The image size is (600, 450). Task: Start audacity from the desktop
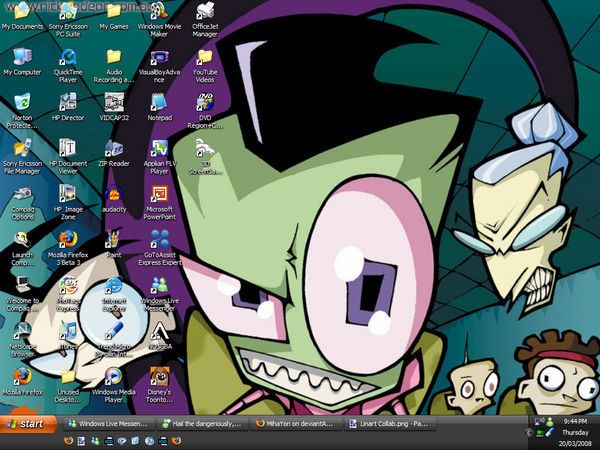pos(114,199)
